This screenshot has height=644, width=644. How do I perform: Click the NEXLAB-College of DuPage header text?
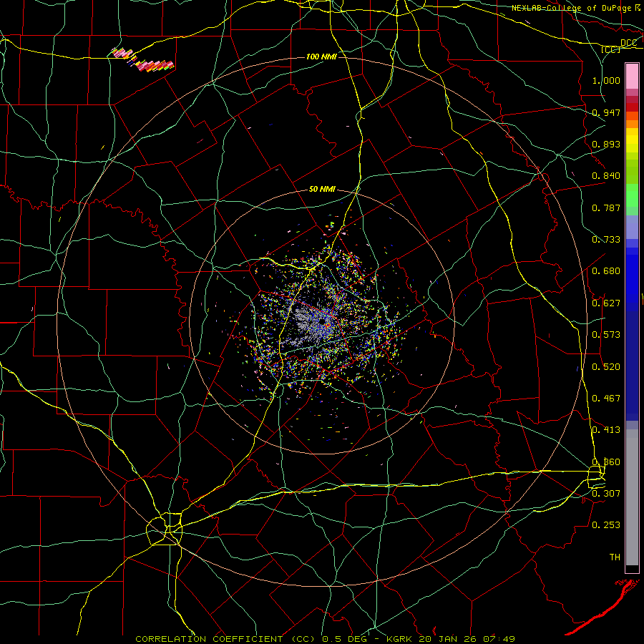572,8
